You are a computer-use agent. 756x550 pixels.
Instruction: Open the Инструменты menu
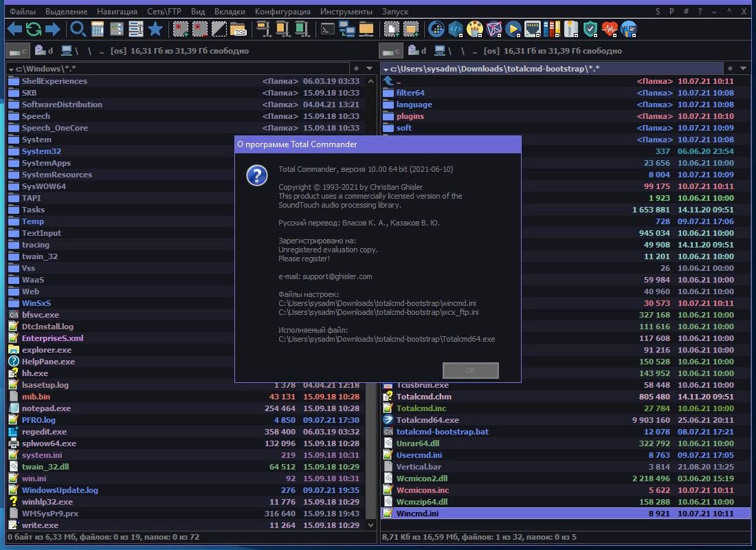point(346,12)
